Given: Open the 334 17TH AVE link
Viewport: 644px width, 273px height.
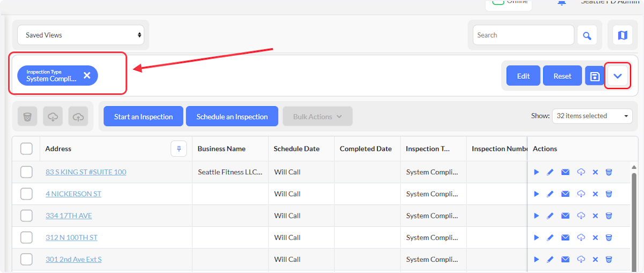Looking at the screenshot, I should pos(69,216).
